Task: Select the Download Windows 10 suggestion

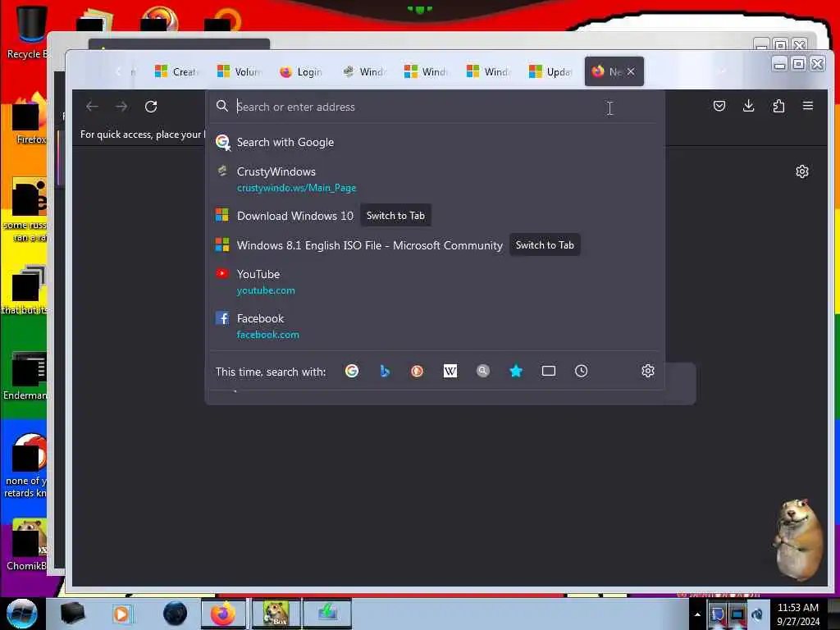Action: (x=295, y=216)
